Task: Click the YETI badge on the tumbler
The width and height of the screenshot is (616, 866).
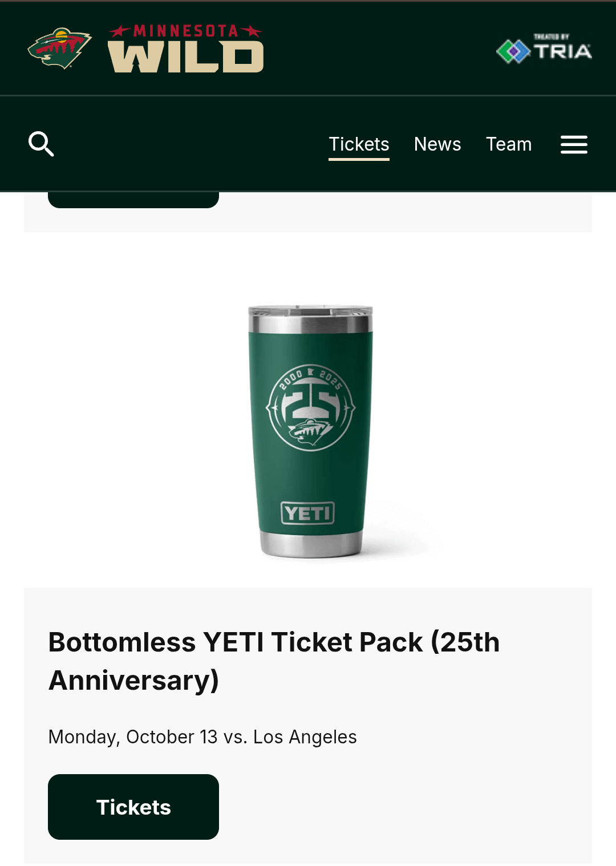Action: tap(308, 513)
